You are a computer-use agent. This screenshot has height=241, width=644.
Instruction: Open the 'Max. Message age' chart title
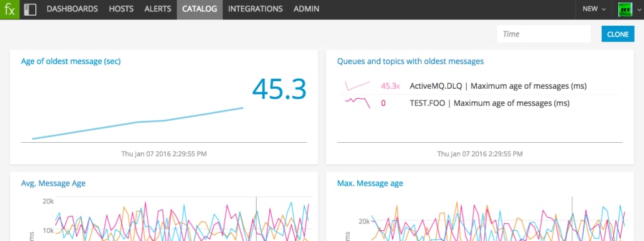(370, 183)
